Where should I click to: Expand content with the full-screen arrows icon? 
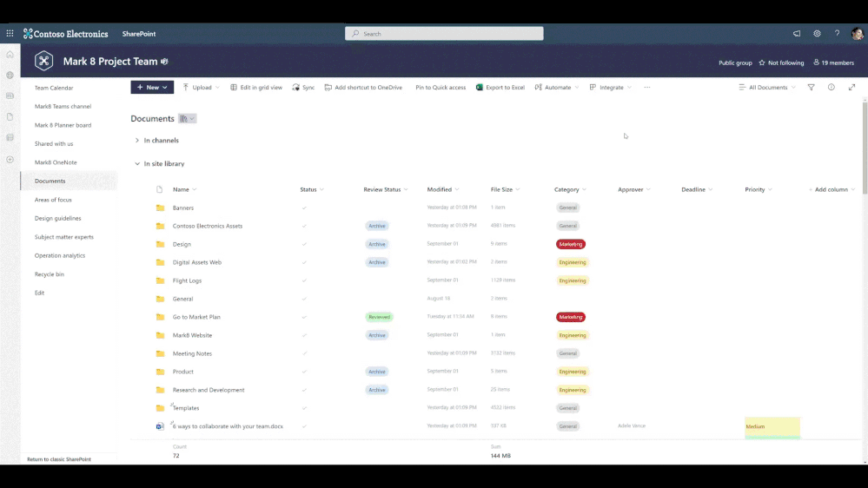(852, 87)
